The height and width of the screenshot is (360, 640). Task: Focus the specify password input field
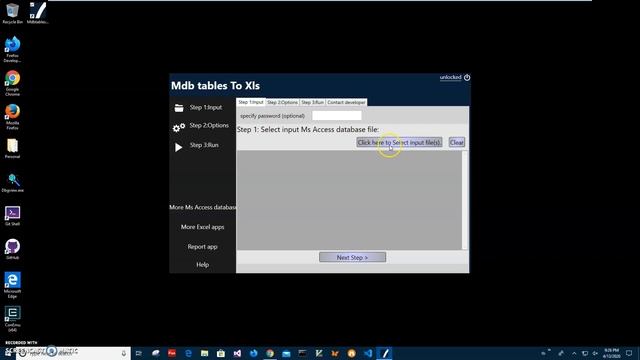pos(337,116)
